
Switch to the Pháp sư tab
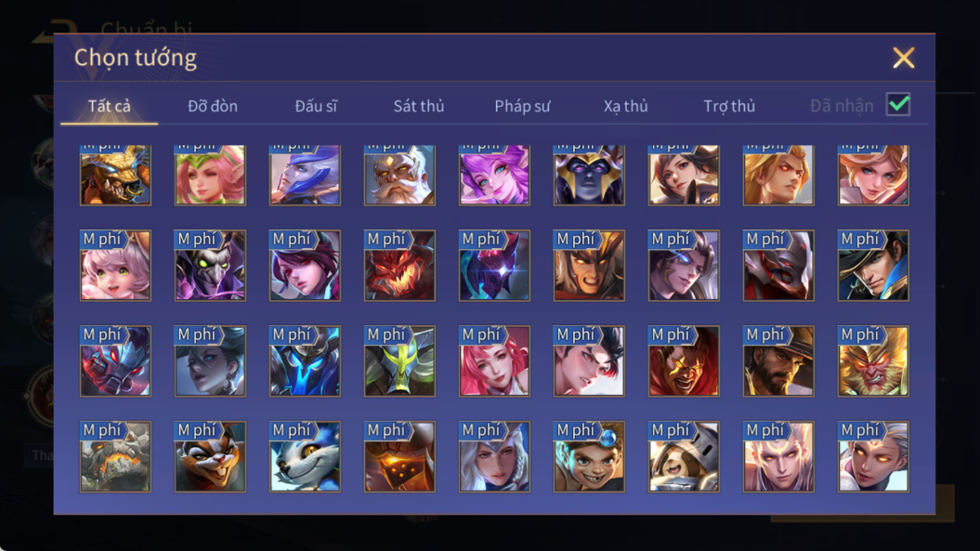click(x=522, y=106)
